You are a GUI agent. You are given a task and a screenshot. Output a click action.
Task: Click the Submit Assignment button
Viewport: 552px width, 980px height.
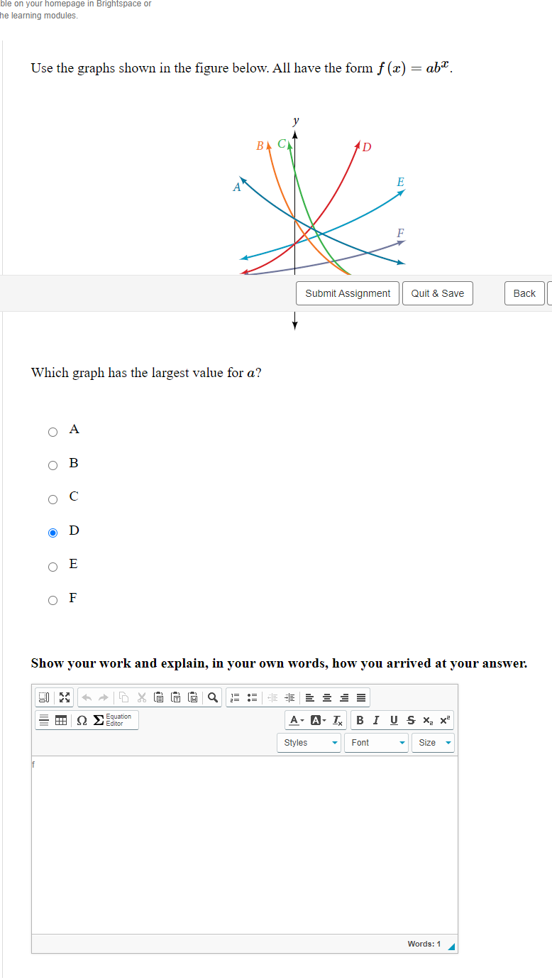tap(347, 293)
